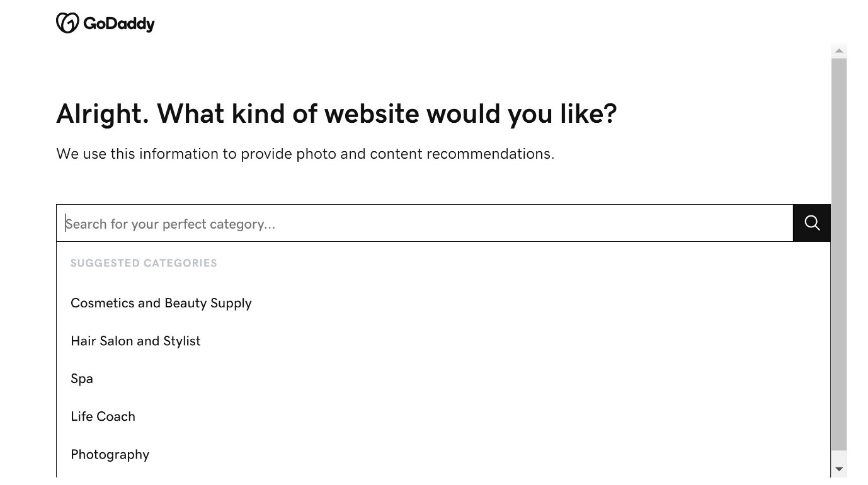Click the 'Suggested Categories' label

[x=144, y=263]
